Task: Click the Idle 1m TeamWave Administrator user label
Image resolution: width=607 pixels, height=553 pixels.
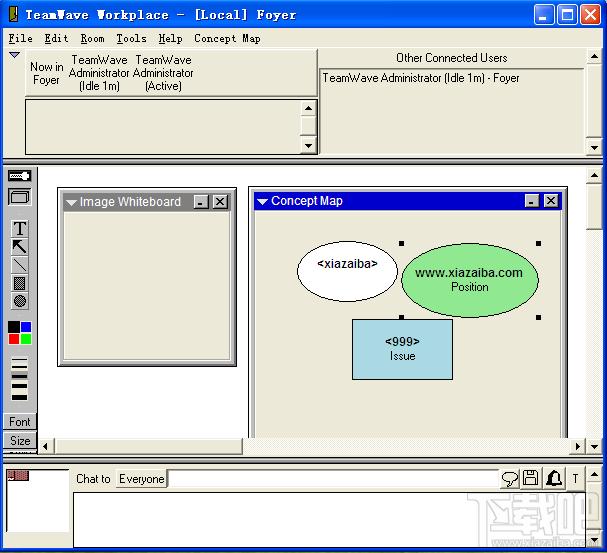Action: [99, 73]
